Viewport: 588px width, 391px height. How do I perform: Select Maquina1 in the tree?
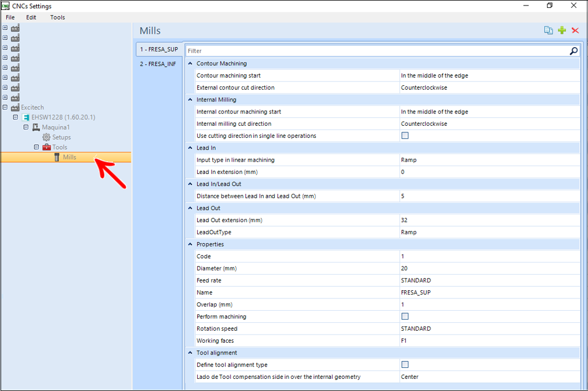[x=55, y=127]
